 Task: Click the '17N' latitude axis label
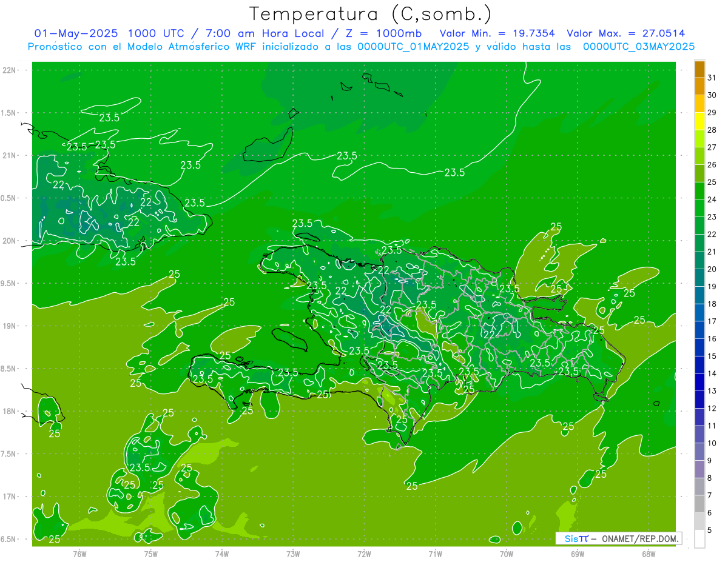coord(10,497)
